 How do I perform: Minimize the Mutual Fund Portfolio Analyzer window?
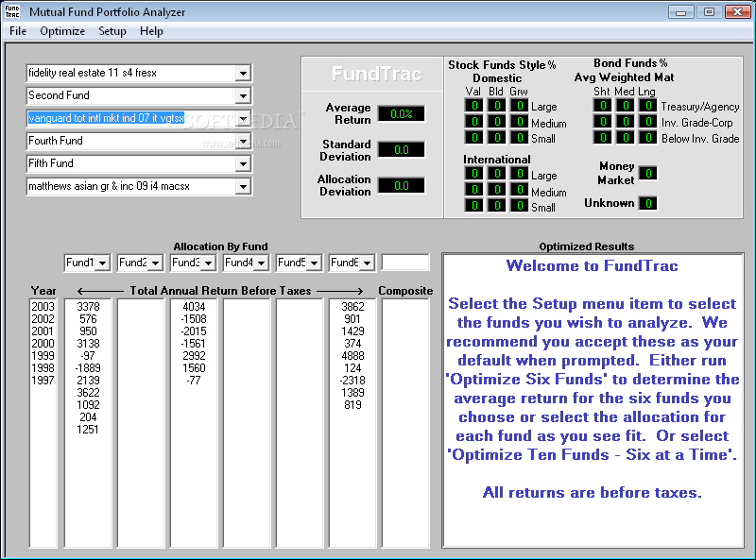click(680, 12)
